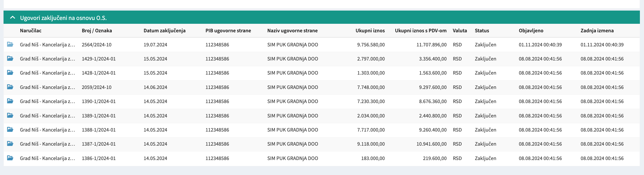Click VAT total 8.676.360,00

coord(433,101)
